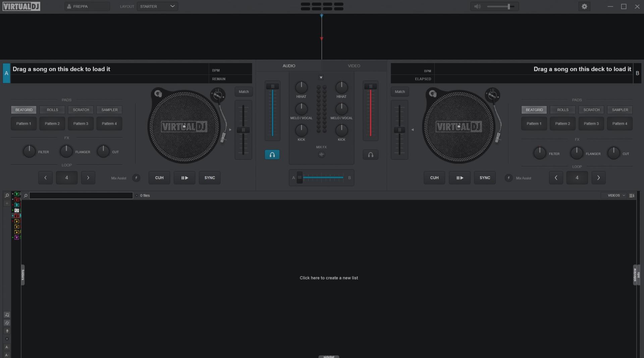Select the SAMPLER pads tab on deck A
This screenshot has height=358, width=644.
pyautogui.click(x=109, y=110)
